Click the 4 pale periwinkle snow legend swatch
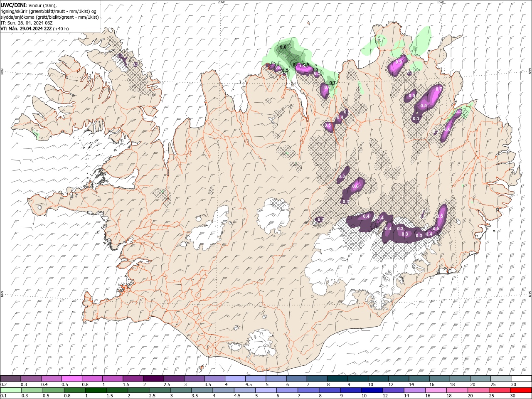Viewport: 532px width, 399px height. 235,379
